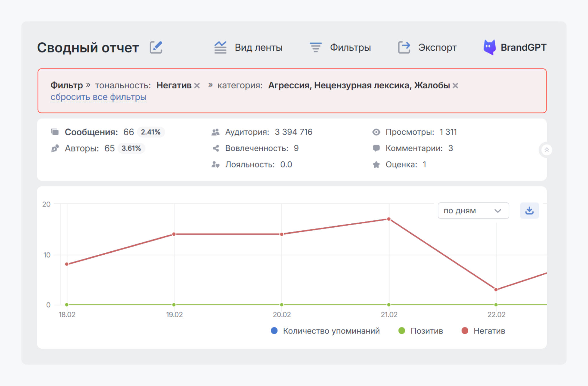Click the Просмотры eye icon

coord(376,132)
